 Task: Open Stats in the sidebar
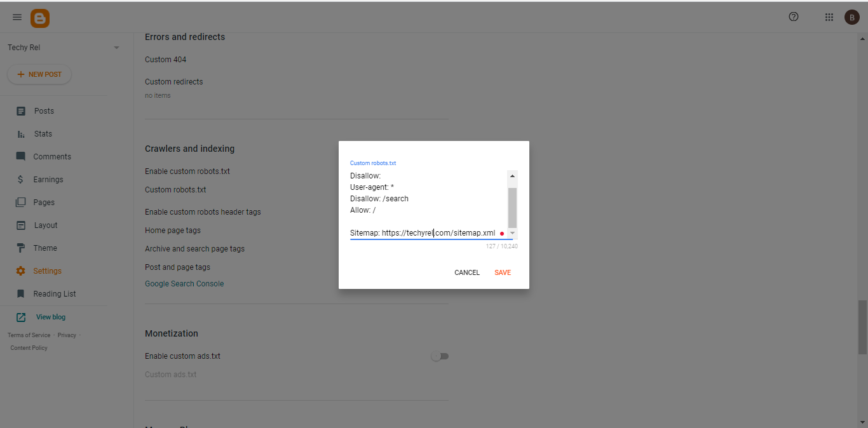[x=43, y=134]
